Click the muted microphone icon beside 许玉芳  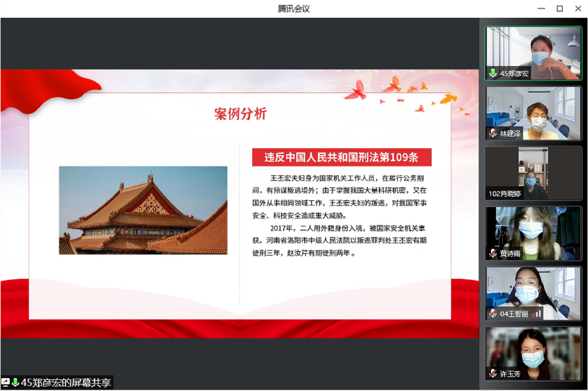(493, 374)
